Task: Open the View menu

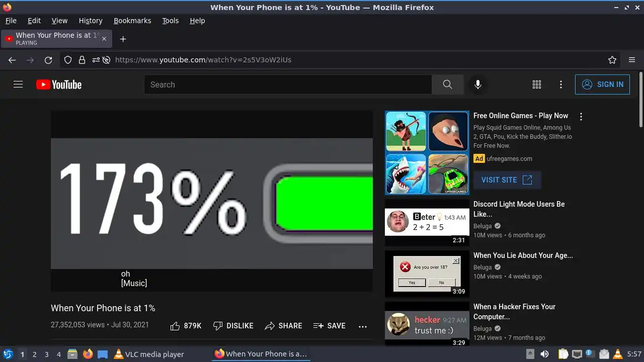Action: click(59, 21)
